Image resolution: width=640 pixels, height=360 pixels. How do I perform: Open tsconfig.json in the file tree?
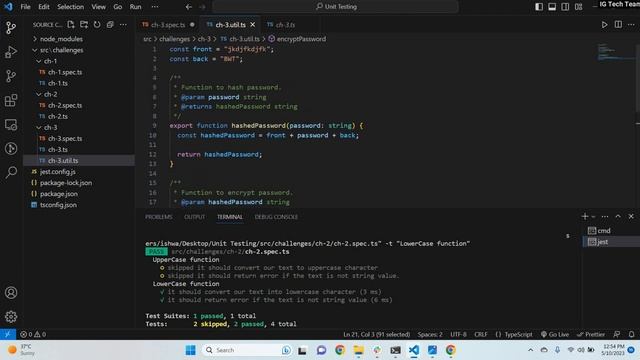tap(58, 205)
